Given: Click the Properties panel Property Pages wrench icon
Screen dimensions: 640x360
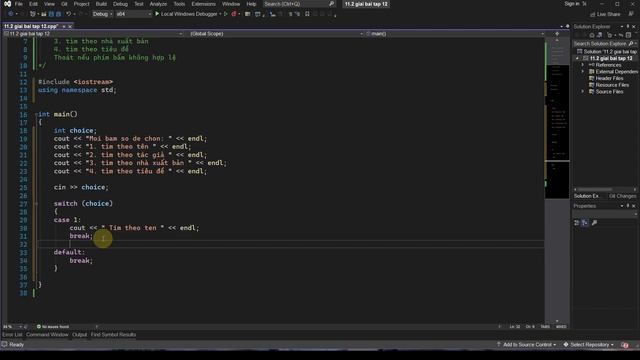Looking at the screenshot, I should point(594,223).
